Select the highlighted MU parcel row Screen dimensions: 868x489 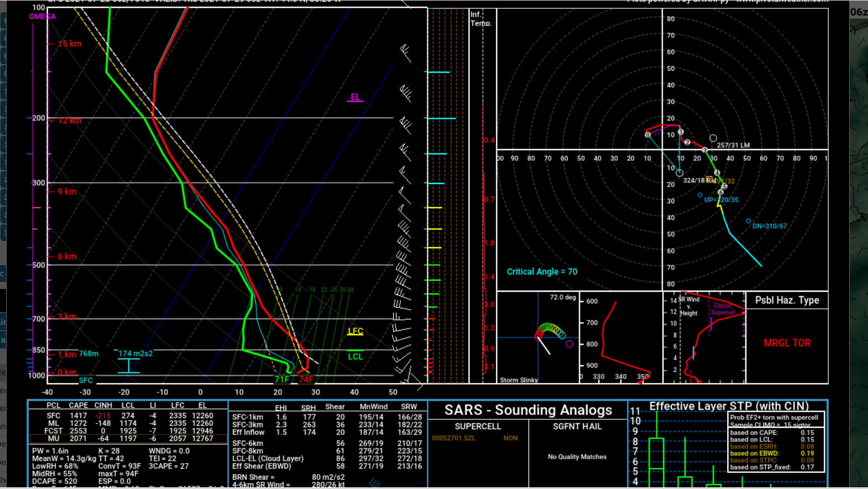(128, 438)
